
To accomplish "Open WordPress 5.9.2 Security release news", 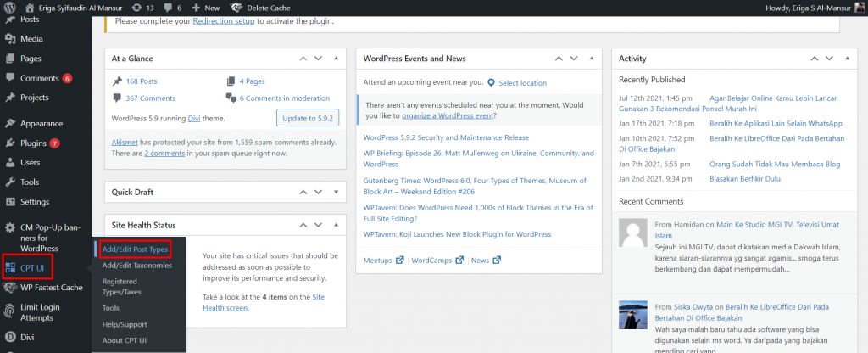I will pyautogui.click(x=446, y=137).
